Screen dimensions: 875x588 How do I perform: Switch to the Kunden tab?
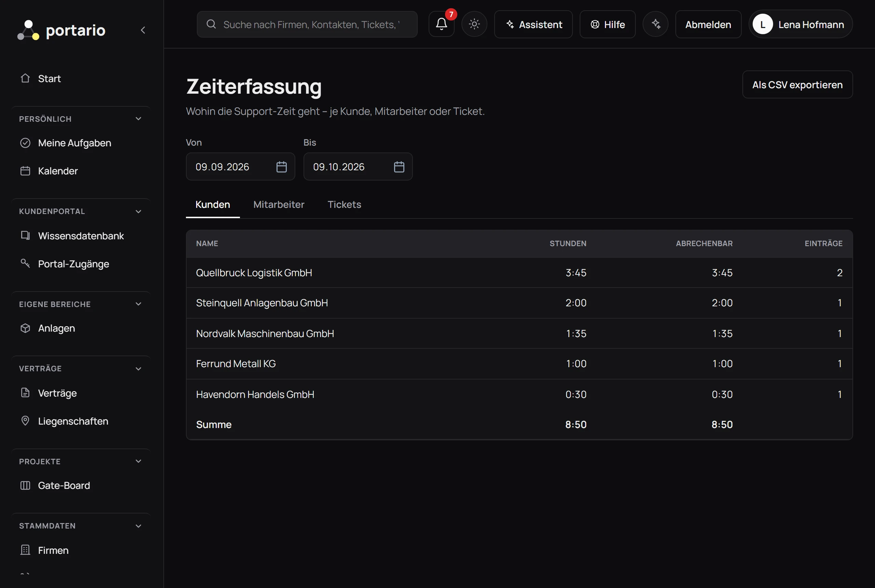[x=213, y=205]
